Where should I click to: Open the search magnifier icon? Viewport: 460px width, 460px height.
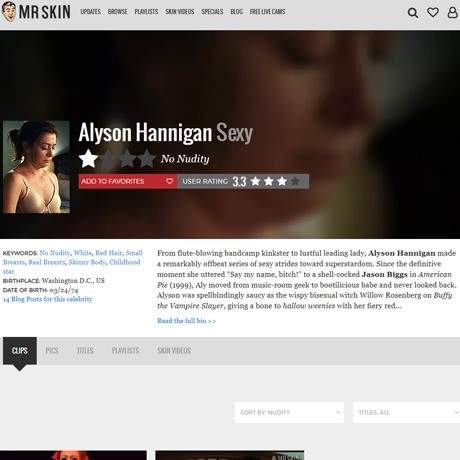[x=413, y=13]
